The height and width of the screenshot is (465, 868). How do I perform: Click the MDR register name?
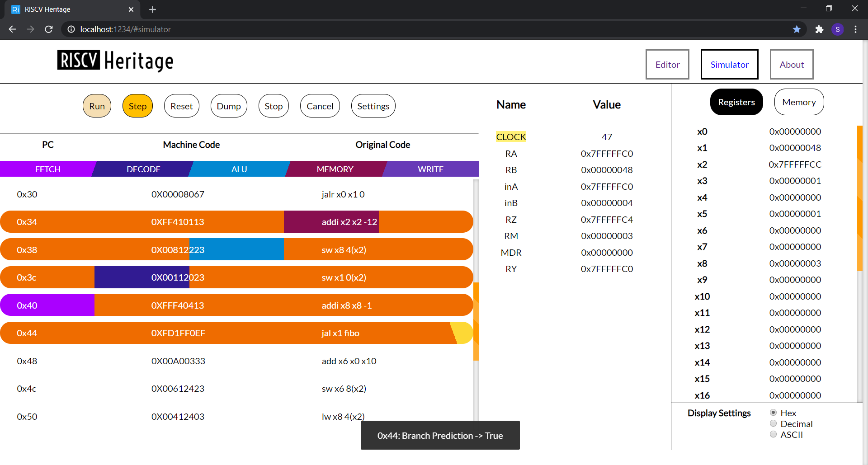click(x=511, y=253)
